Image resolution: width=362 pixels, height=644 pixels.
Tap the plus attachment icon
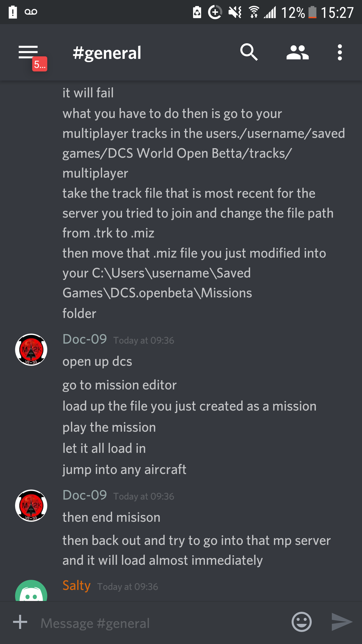pos(20,622)
